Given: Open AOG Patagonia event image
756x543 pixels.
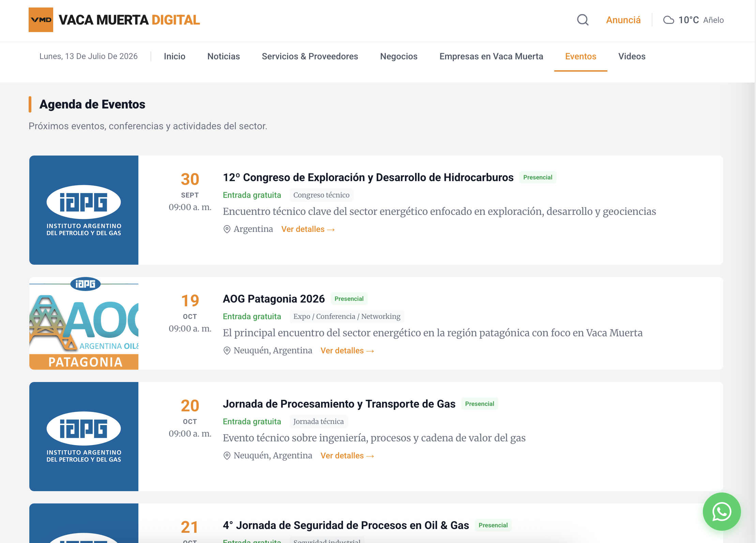Looking at the screenshot, I should (84, 323).
